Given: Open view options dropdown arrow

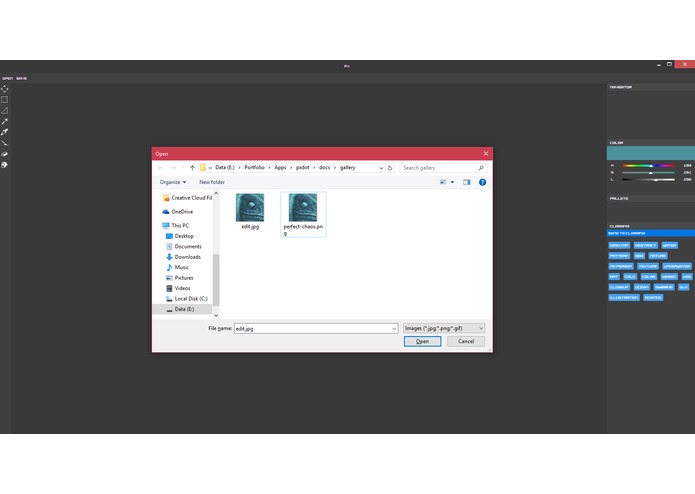Looking at the screenshot, I should [x=453, y=182].
